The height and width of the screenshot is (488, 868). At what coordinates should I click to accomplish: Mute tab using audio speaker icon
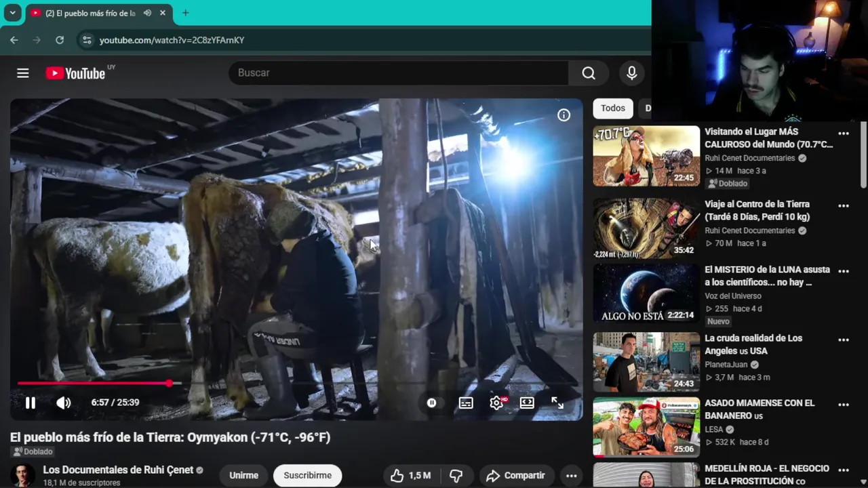coord(147,13)
